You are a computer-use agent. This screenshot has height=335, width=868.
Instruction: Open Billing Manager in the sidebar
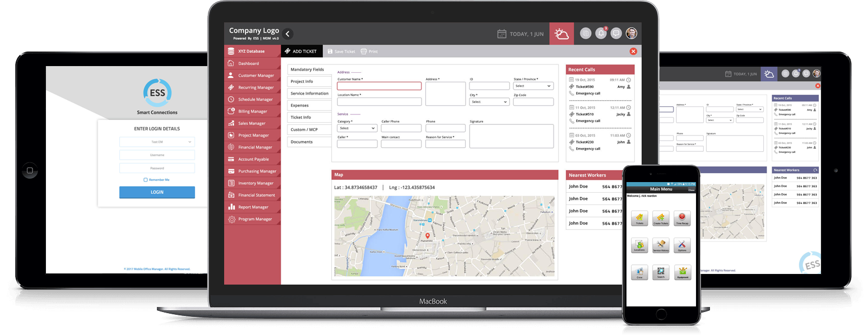click(252, 111)
